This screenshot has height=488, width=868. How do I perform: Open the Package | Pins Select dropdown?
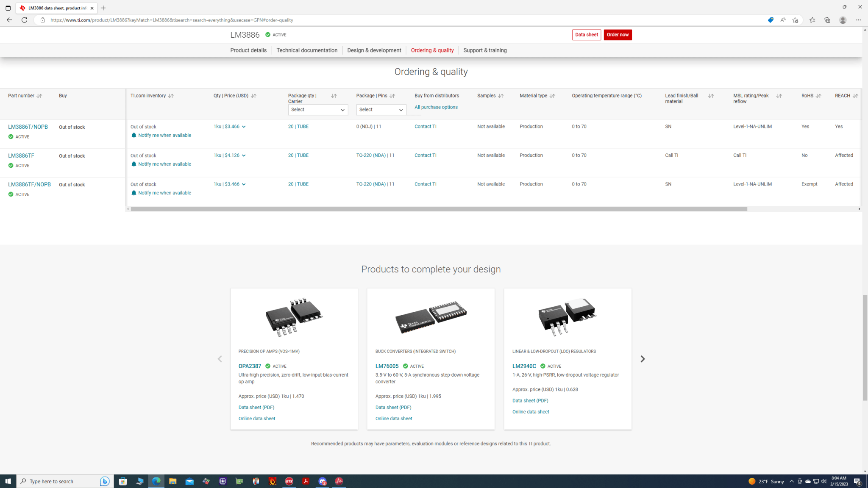pos(381,110)
